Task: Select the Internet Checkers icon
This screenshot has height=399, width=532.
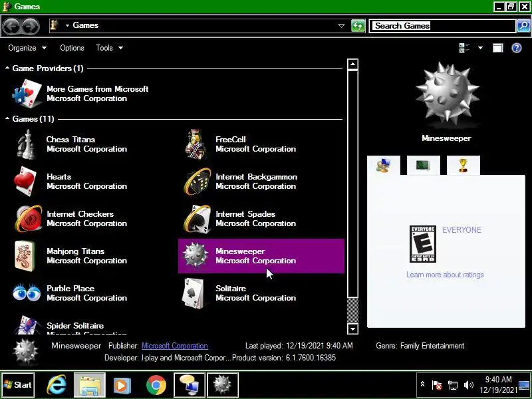Action: [x=28, y=219]
